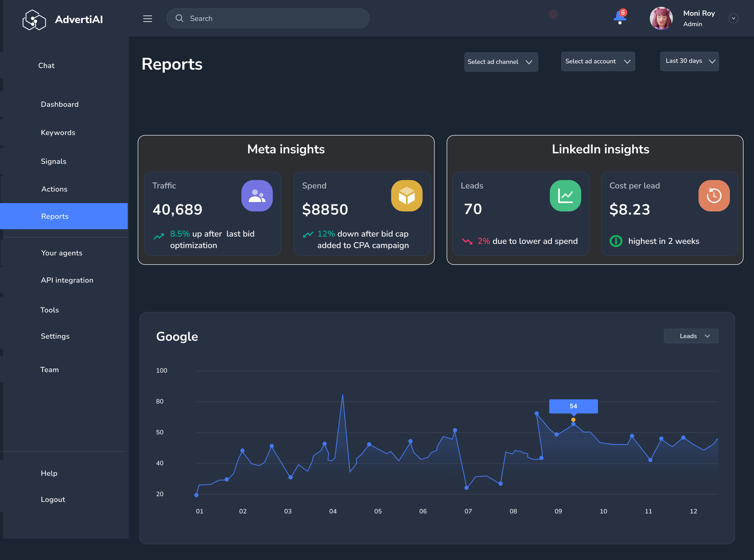Image resolution: width=754 pixels, height=560 pixels.
Task: Expand the Moni Roy profile chevron
Action: (x=733, y=18)
